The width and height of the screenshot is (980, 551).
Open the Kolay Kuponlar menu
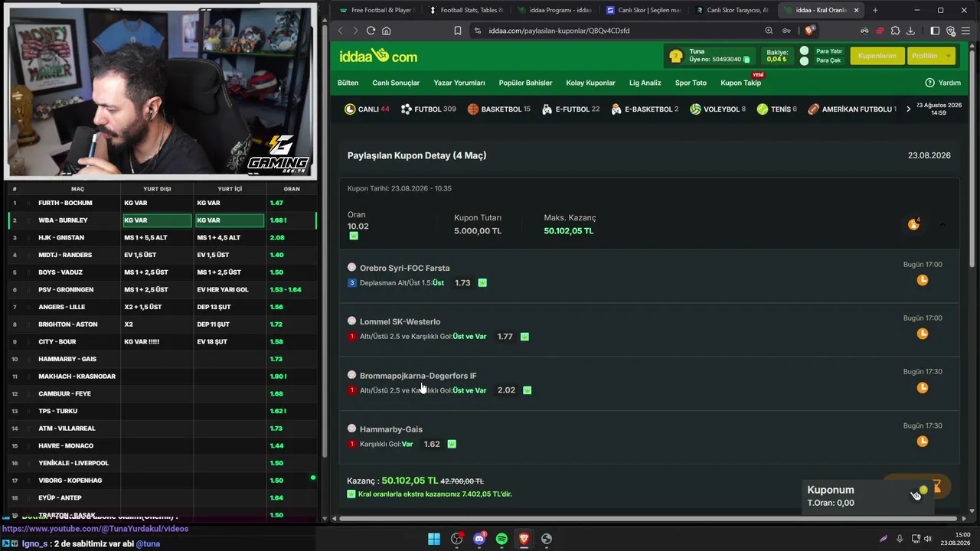590,83
